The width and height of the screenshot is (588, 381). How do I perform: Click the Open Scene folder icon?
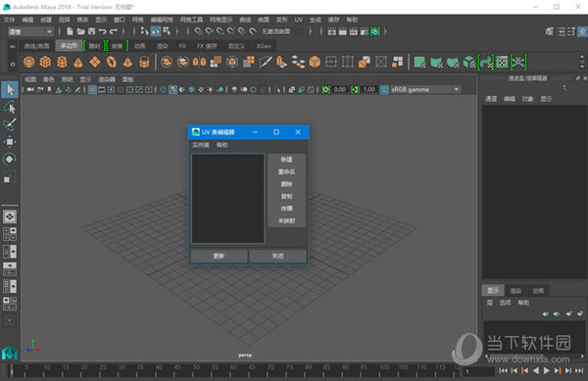(80, 31)
